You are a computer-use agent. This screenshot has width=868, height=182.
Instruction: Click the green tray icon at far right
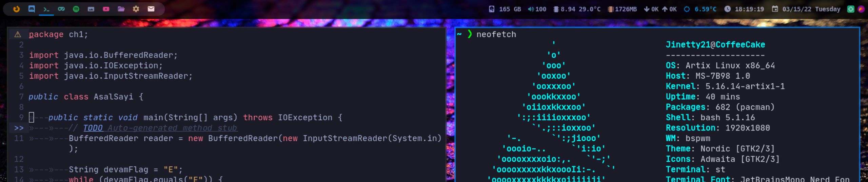pos(851,9)
